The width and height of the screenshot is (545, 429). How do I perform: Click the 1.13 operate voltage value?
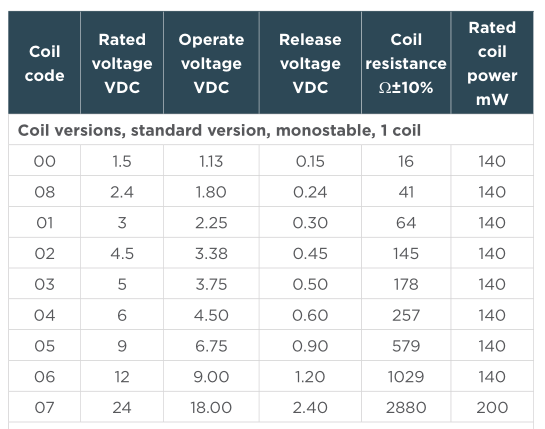(211, 161)
